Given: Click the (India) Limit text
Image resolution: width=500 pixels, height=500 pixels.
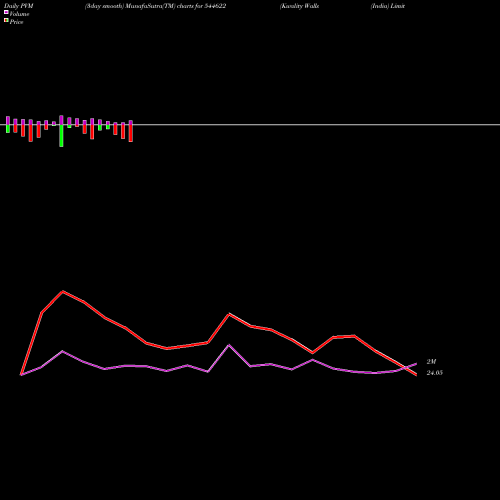Looking at the screenshot, I should tap(388, 6).
